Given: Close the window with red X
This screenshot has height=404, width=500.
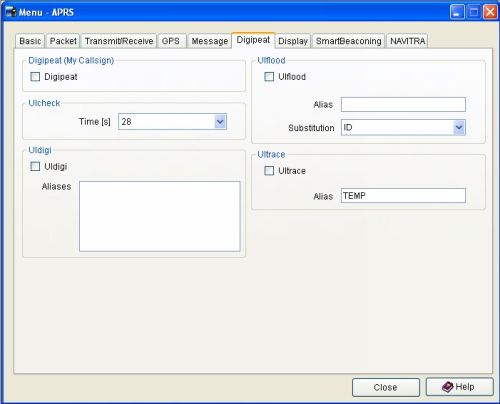Looking at the screenshot, I should coord(490,12).
